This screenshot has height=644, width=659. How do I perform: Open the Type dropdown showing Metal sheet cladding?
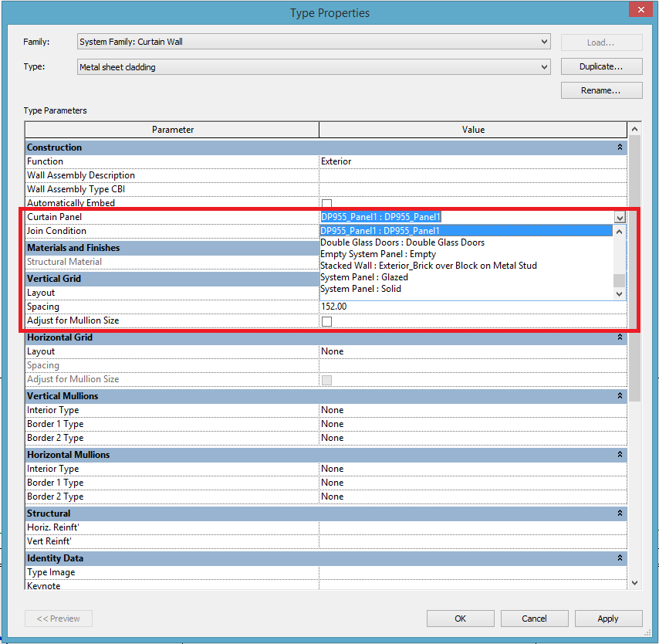[313, 67]
